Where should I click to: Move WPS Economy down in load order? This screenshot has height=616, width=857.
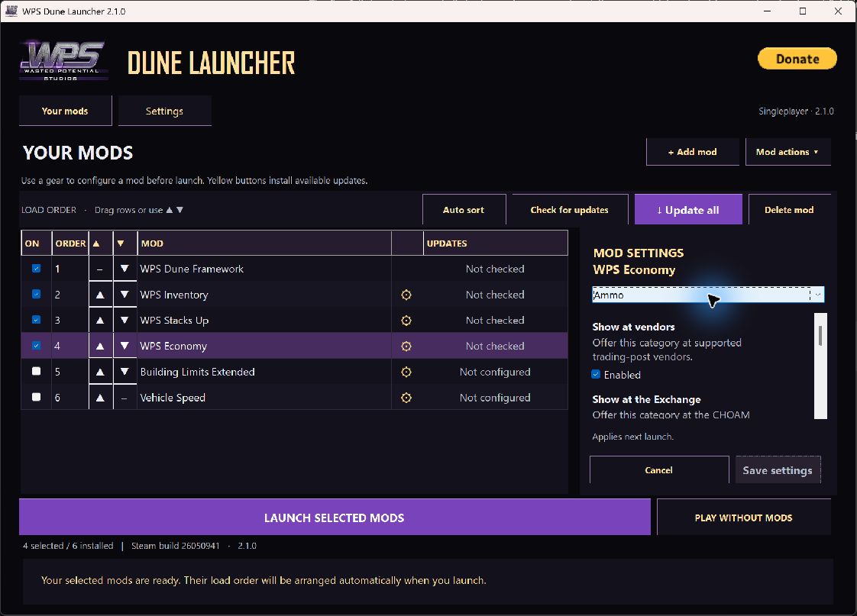coord(125,347)
